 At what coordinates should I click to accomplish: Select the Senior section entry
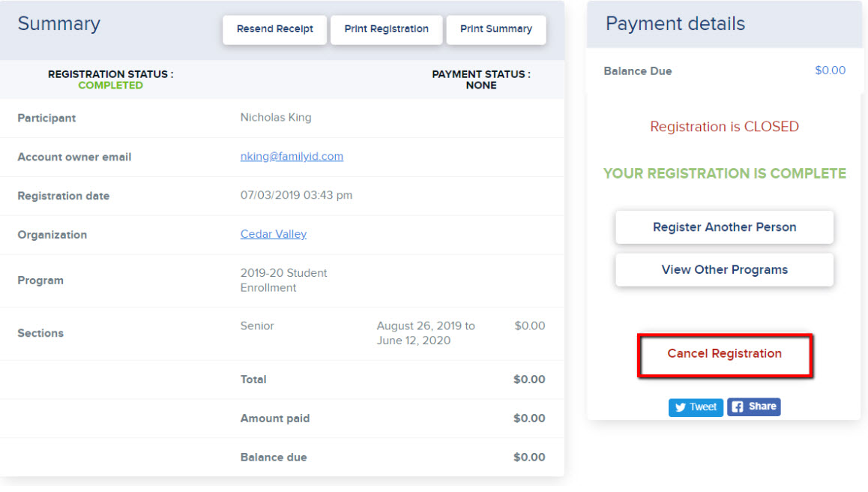257,325
